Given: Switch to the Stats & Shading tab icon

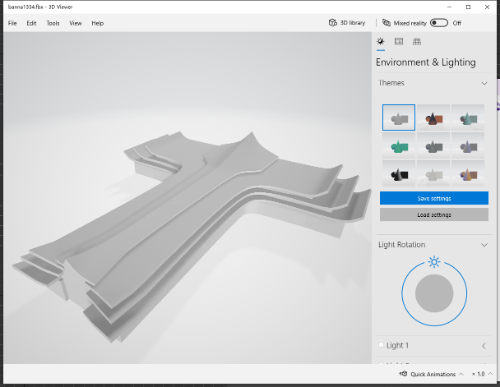Looking at the screenshot, I should click(399, 42).
